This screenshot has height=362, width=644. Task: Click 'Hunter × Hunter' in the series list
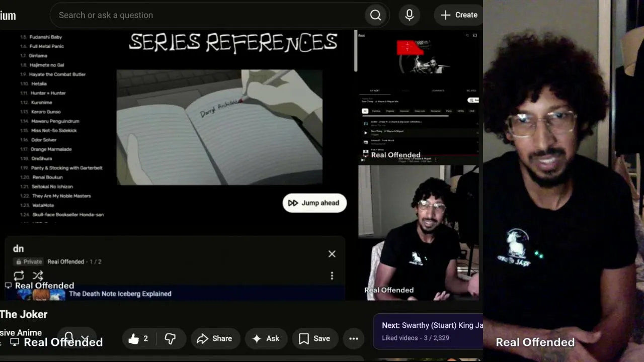[48, 93]
